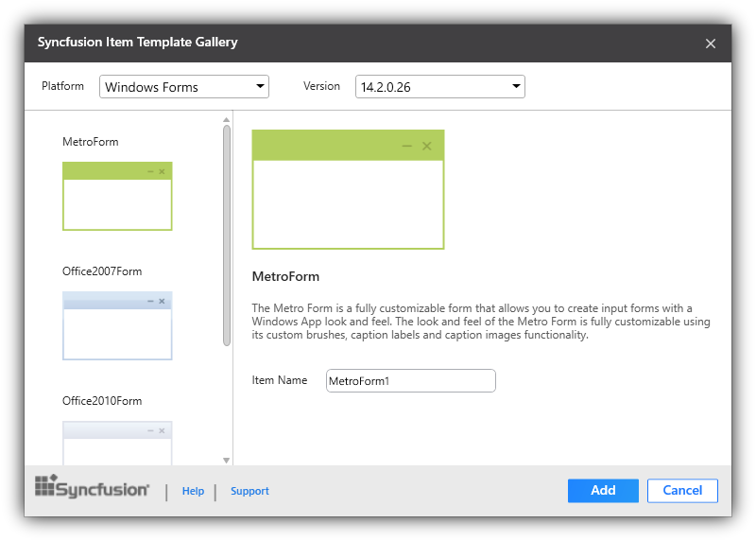Select the MetroForm template thumbnail
This screenshot has width=756, height=541.
tap(117, 196)
